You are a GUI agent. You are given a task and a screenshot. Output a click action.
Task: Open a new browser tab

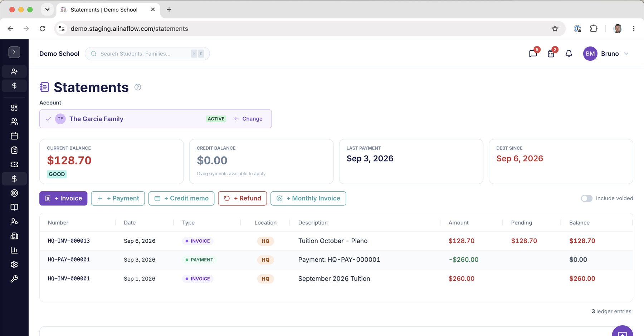pyautogui.click(x=169, y=10)
